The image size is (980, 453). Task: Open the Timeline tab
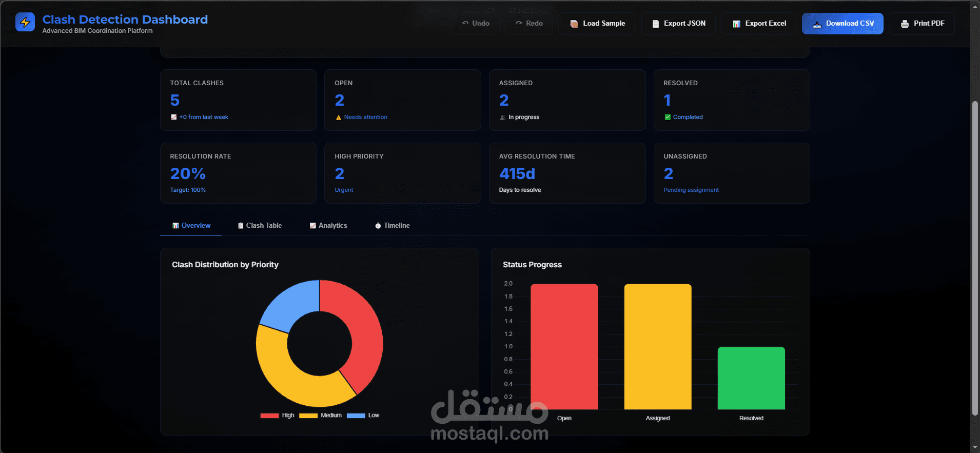click(x=393, y=226)
